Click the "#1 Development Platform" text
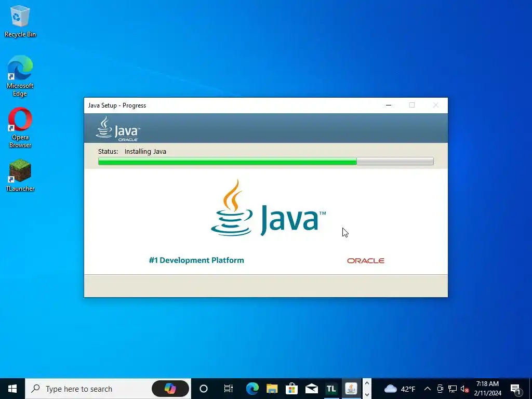This screenshot has width=532, height=399. 196,260
